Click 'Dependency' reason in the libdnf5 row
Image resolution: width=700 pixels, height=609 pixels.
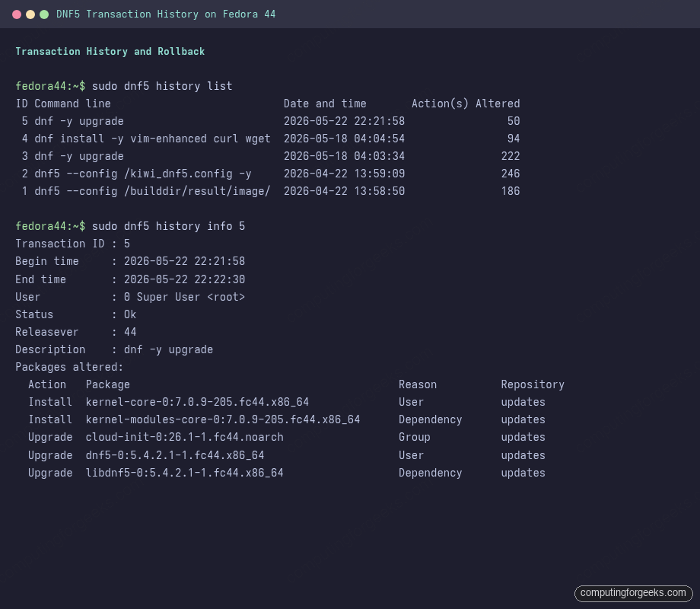pyautogui.click(x=431, y=473)
